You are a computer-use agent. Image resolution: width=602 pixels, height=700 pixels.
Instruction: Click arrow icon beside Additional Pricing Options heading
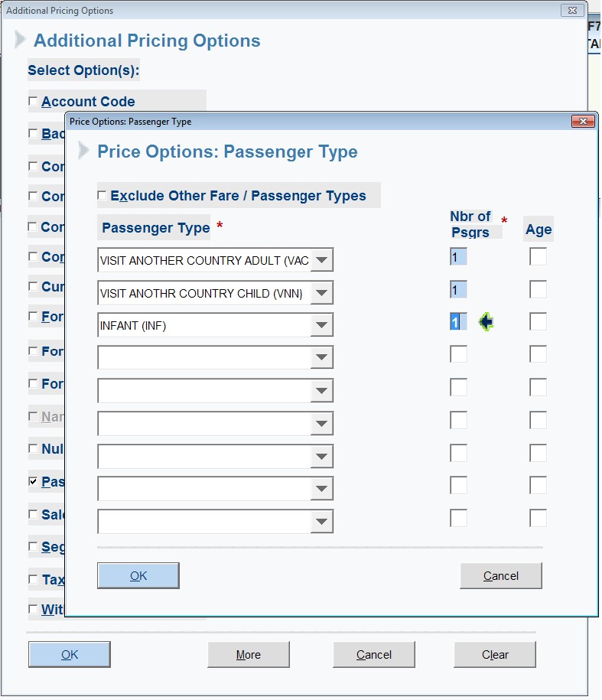click(x=20, y=39)
